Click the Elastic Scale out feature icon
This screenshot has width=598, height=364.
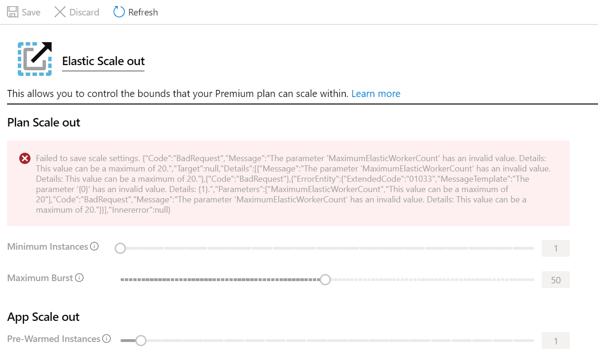click(x=34, y=58)
